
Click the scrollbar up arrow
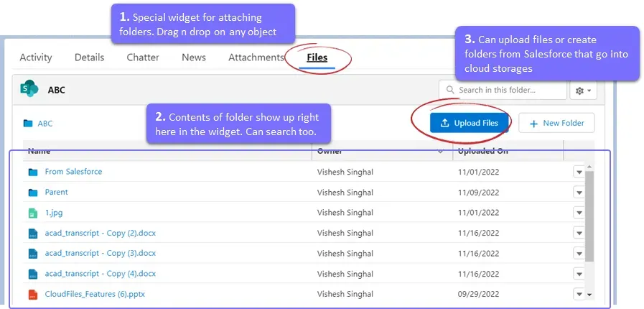tap(589, 167)
